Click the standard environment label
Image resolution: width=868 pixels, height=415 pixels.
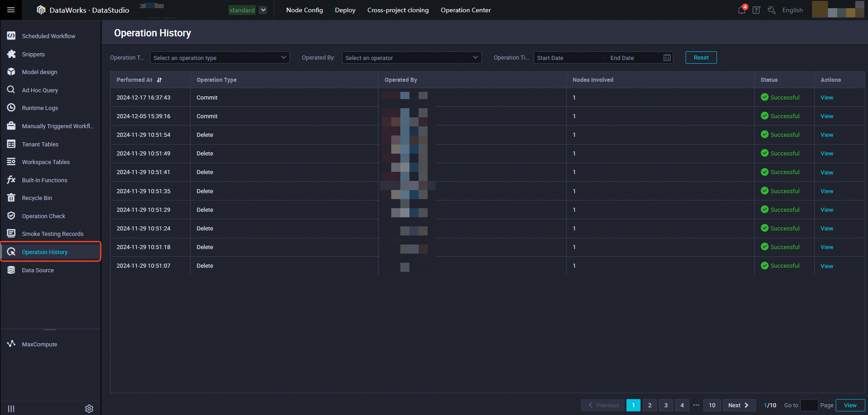(242, 10)
